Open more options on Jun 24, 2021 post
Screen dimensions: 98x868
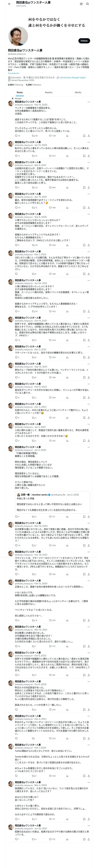point(89,280)
